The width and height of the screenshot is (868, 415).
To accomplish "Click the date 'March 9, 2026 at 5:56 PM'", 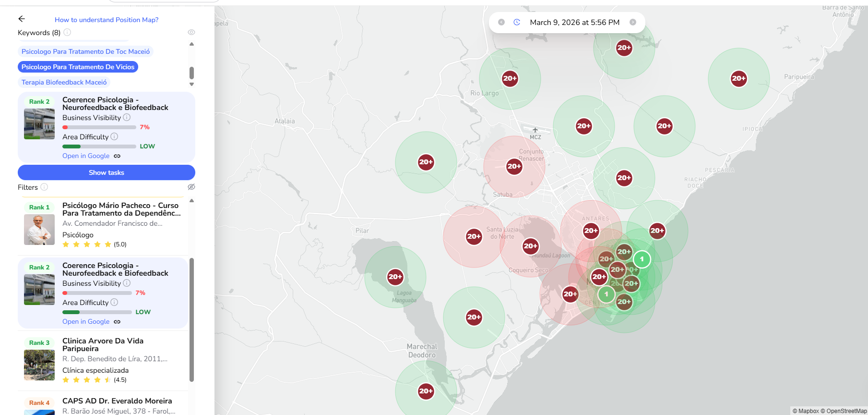I will [575, 23].
